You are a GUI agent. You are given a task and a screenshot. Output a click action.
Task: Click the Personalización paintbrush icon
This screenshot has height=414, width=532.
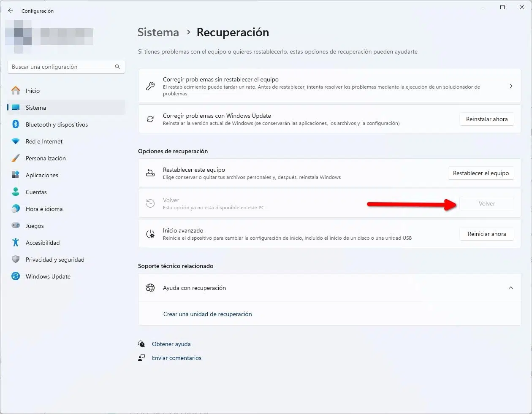click(16, 158)
